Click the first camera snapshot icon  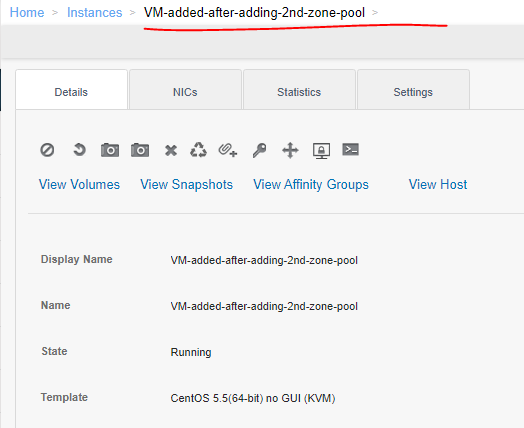pyautogui.click(x=110, y=150)
